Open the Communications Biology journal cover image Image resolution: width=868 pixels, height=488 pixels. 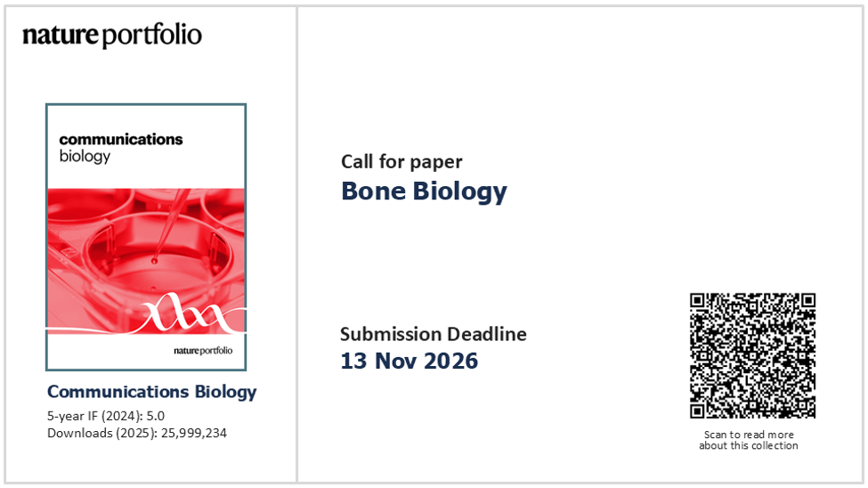click(x=146, y=237)
